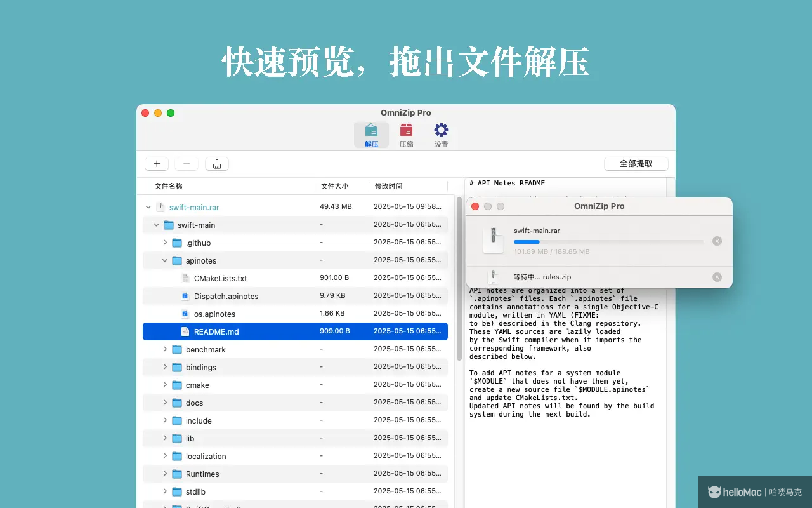Viewport: 812px width, 508px height.
Task: Click the 9.79 KB size cell
Action: point(332,295)
